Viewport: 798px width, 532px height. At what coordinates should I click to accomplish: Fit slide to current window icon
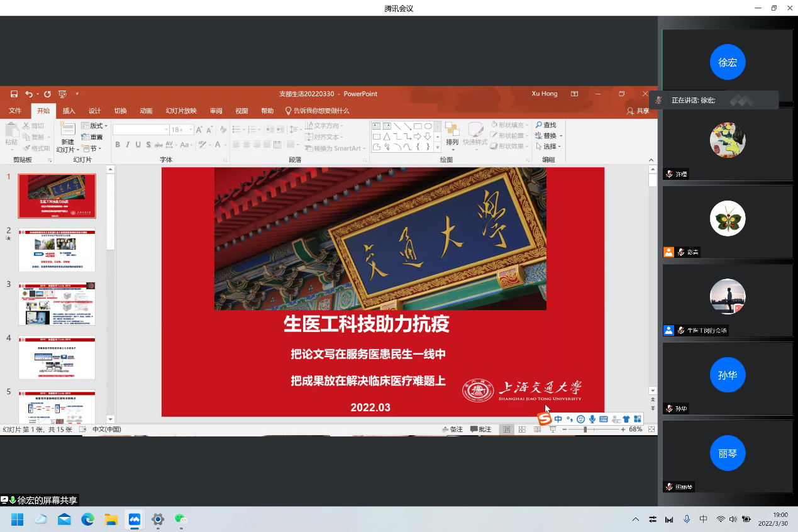651,429
